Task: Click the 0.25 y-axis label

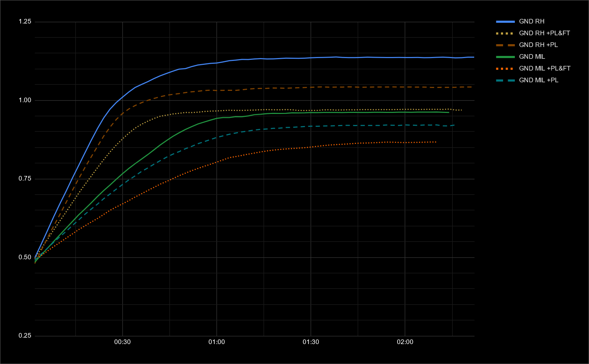Action: point(25,336)
